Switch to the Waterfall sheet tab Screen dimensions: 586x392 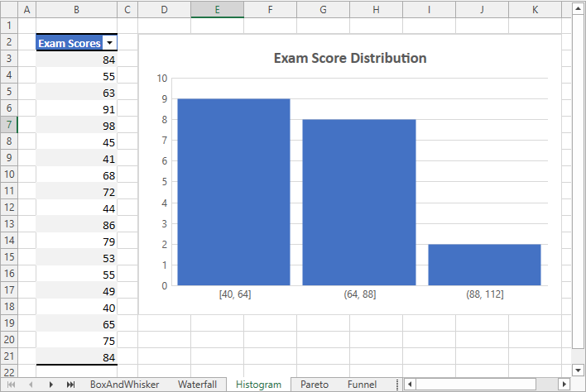(197, 385)
